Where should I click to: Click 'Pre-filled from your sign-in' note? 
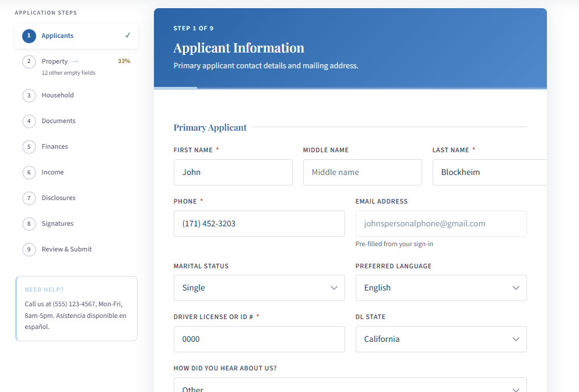(394, 244)
